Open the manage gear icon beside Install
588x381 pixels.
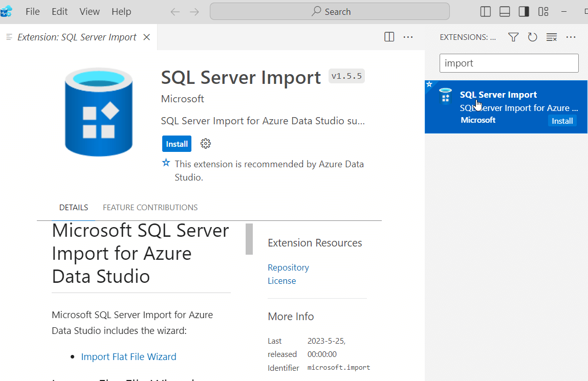coord(206,144)
